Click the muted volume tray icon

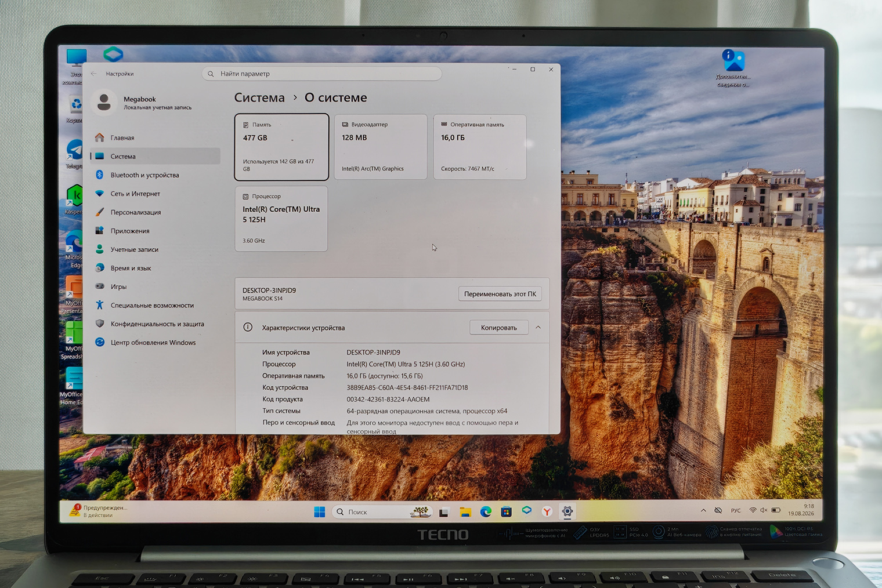click(x=764, y=510)
